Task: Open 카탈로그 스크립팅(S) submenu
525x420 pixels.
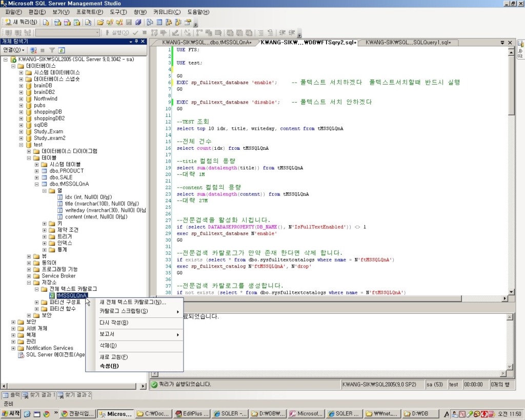Action: coord(134,311)
